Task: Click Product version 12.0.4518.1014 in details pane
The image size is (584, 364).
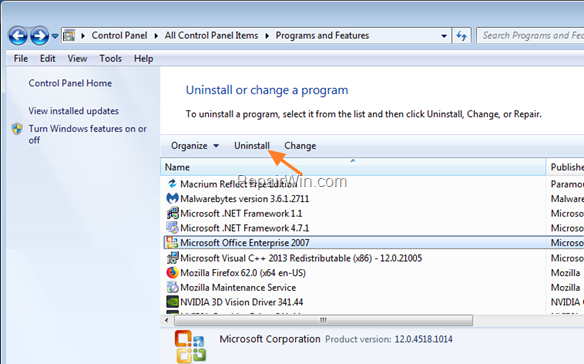Action: pyautogui.click(x=389, y=339)
